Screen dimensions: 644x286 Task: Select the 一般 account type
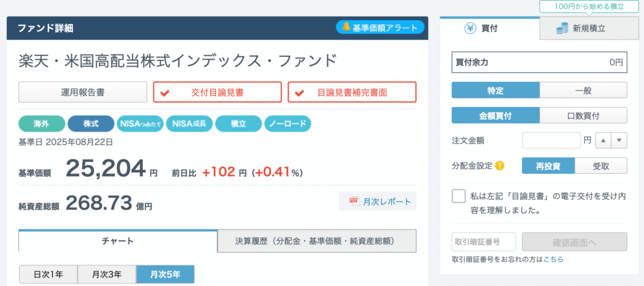pyautogui.click(x=583, y=90)
